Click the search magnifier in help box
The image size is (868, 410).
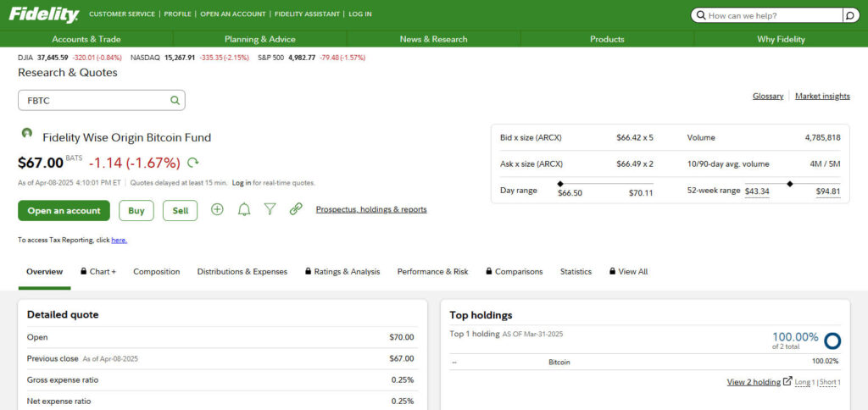pyautogui.click(x=701, y=15)
